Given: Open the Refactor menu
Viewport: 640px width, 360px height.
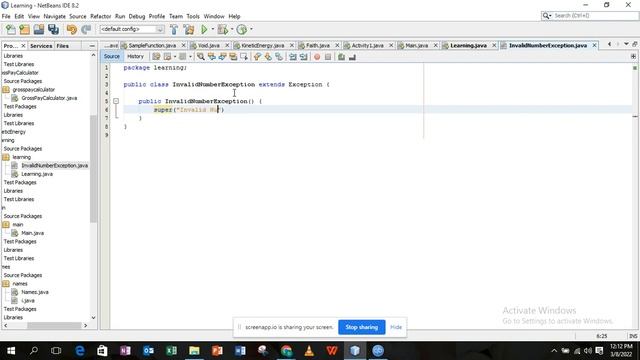Looking at the screenshot, I should point(100,16).
